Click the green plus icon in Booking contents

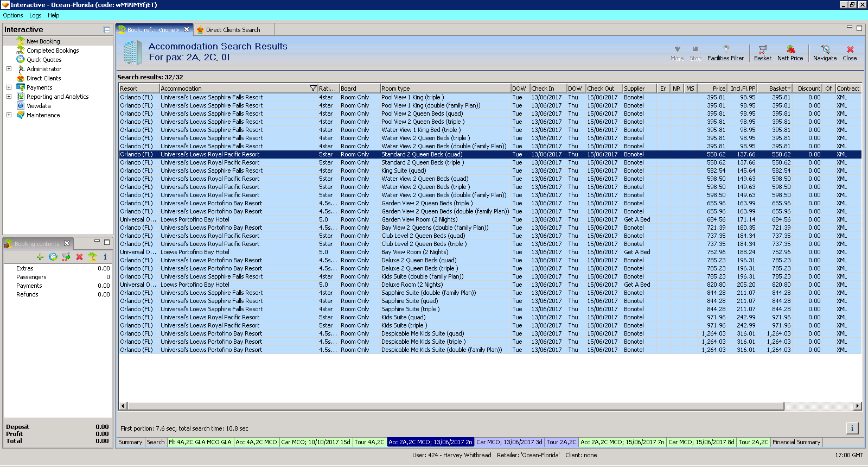point(40,257)
